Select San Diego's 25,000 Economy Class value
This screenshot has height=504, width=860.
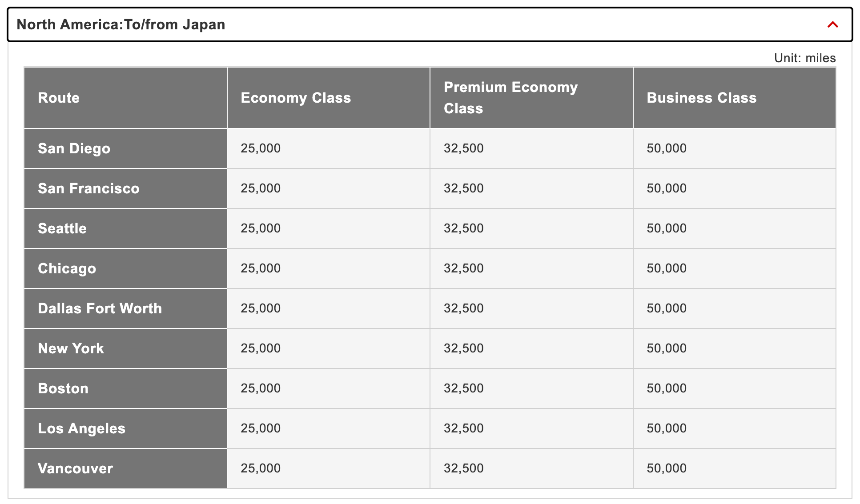click(260, 148)
